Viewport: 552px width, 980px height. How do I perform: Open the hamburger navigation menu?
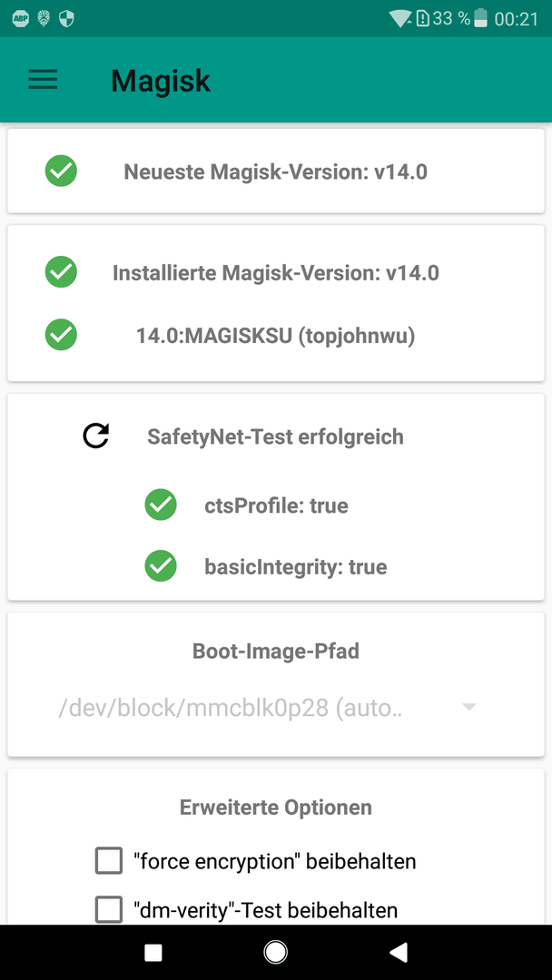coord(44,80)
